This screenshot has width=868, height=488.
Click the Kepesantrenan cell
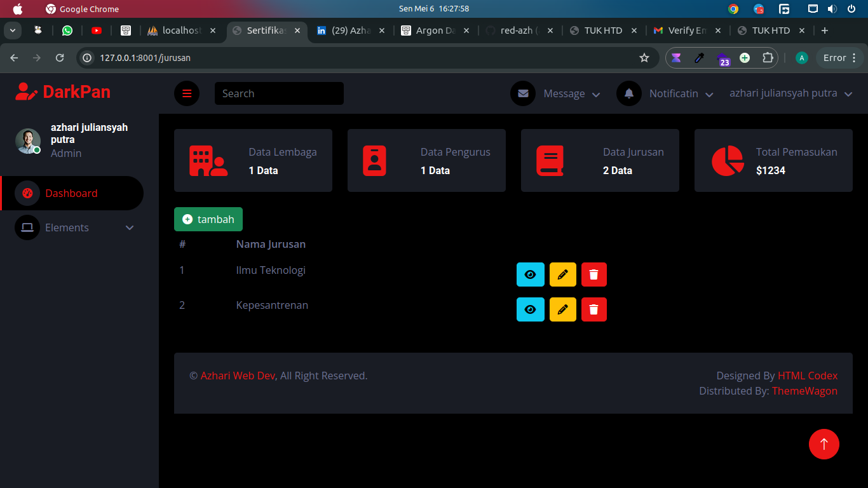272,305
